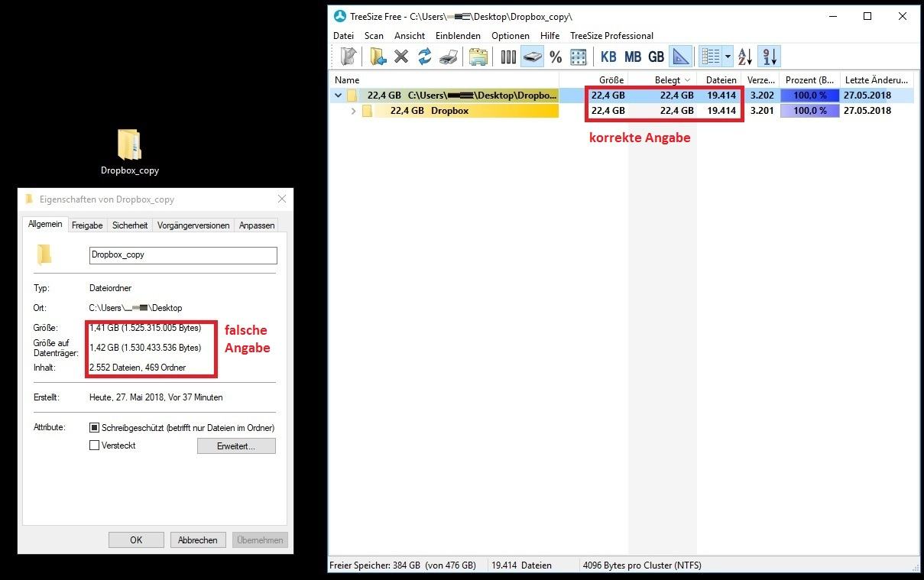Click OK in the properties dialog

[136, 540]
